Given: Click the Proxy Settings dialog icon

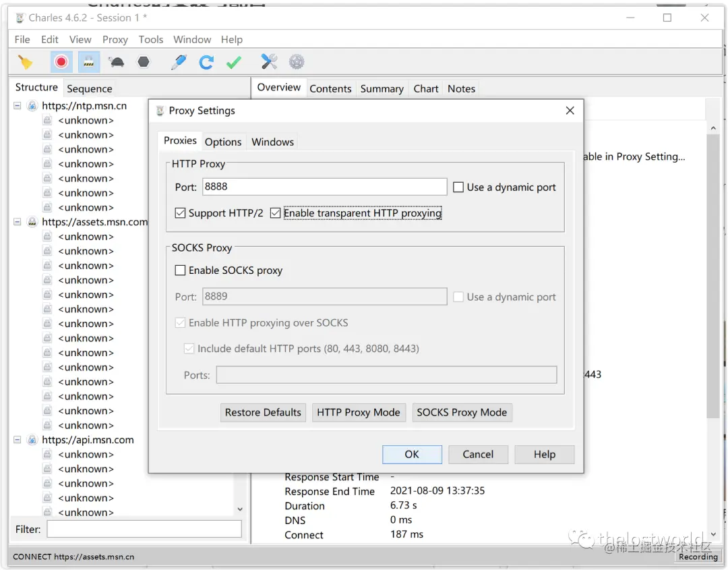Looking at the screenshot, I should point(160,111).
